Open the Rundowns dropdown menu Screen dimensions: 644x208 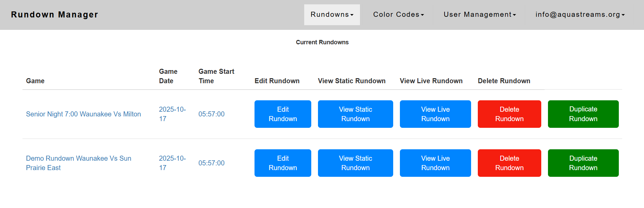[332, 15]
